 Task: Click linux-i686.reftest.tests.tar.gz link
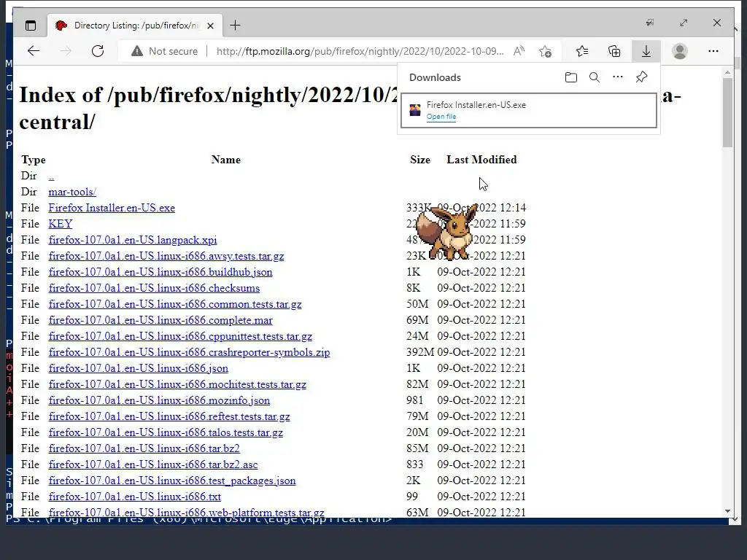click(169, 416)
